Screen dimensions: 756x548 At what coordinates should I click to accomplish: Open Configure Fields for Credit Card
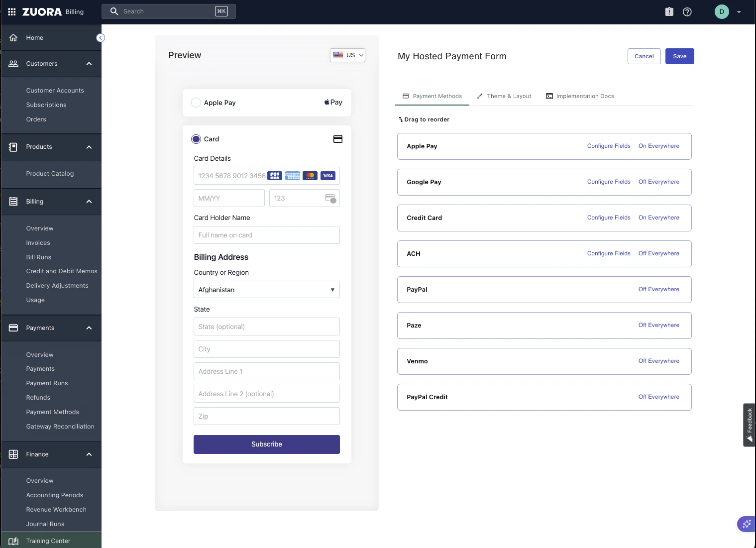[609, 218]
